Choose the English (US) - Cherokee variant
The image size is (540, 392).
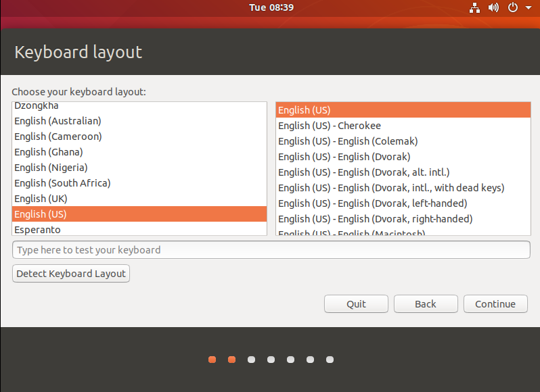(330, 126)
